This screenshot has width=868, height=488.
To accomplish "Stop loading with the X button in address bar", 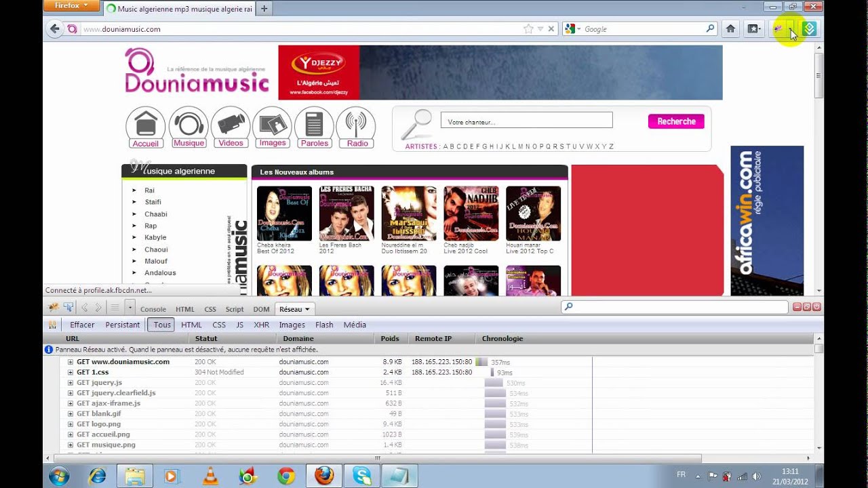I will pyautogui.click(x=551, y=29).
